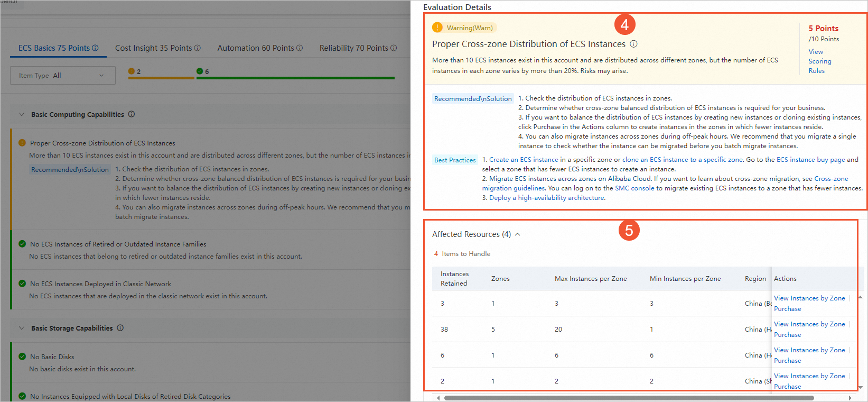The width and height of the screenshot is (868, 402).
Task: Click the down arrow of the table vertical scrollbar
Action: click(x=861, y=388)
